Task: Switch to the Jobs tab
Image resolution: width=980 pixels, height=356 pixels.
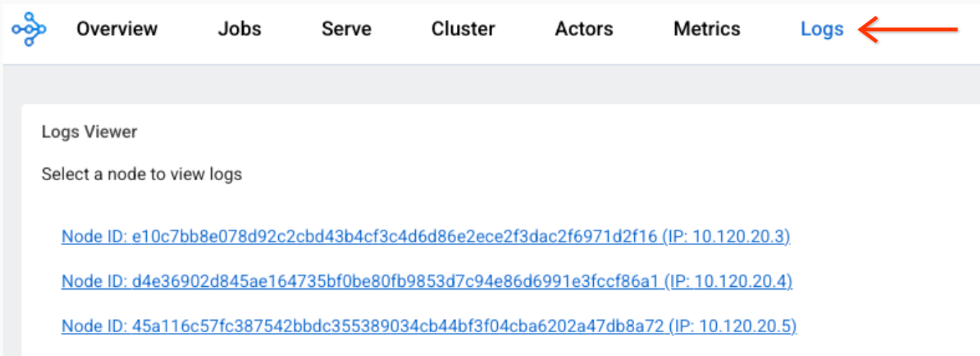Action: click(x=239, y=30)
